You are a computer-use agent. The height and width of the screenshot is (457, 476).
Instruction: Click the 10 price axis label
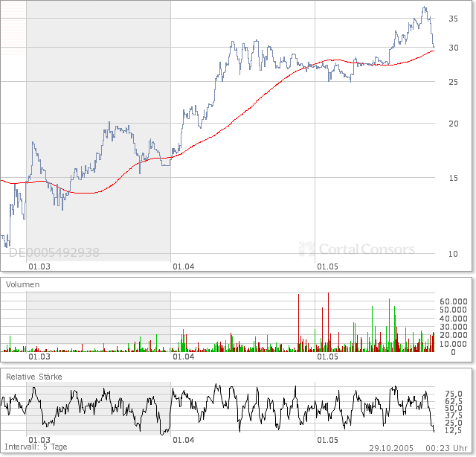[452, 254]
